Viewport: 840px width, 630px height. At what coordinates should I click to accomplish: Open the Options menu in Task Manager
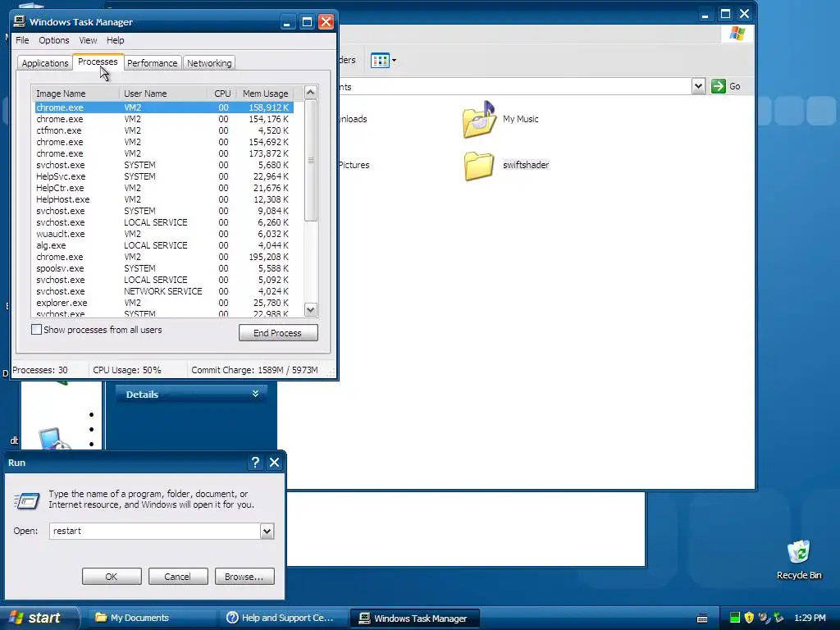[x=53, y=40]
